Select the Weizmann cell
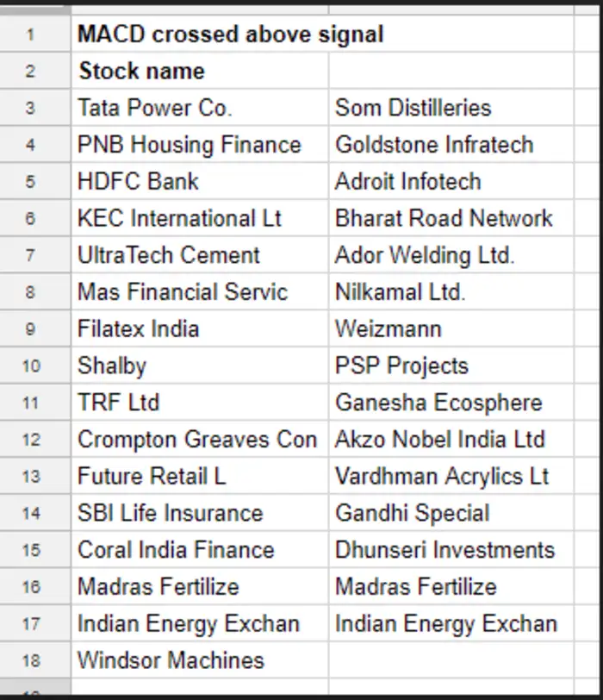The image size is (603, 700). pyautogui.click(x=389, y=329)
